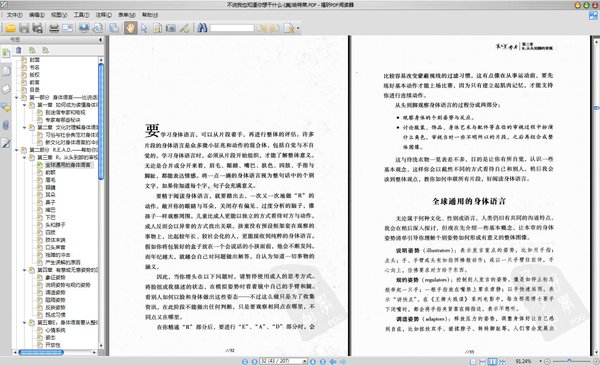Open the 文件 menu
The height and width of the screenshot is (366, 600).
tap(15, 15)
